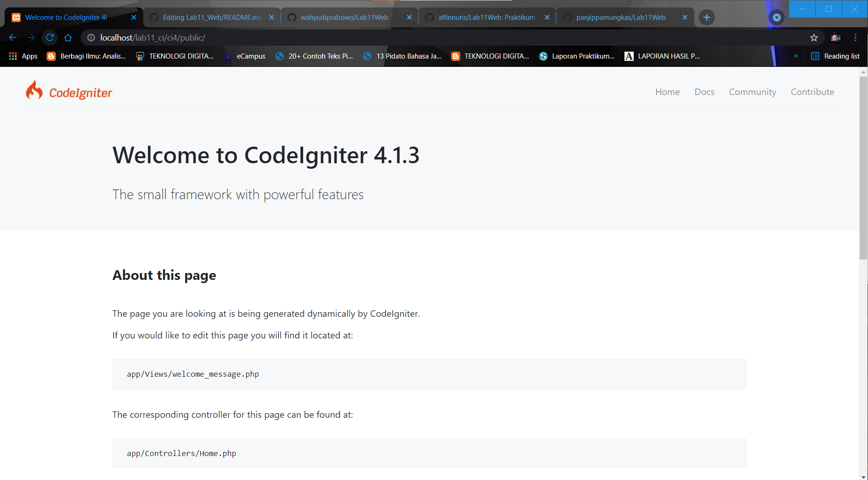Open the Docs link
Image resolution: width=868 pixels, height=480 pixels.
point(704,92)
